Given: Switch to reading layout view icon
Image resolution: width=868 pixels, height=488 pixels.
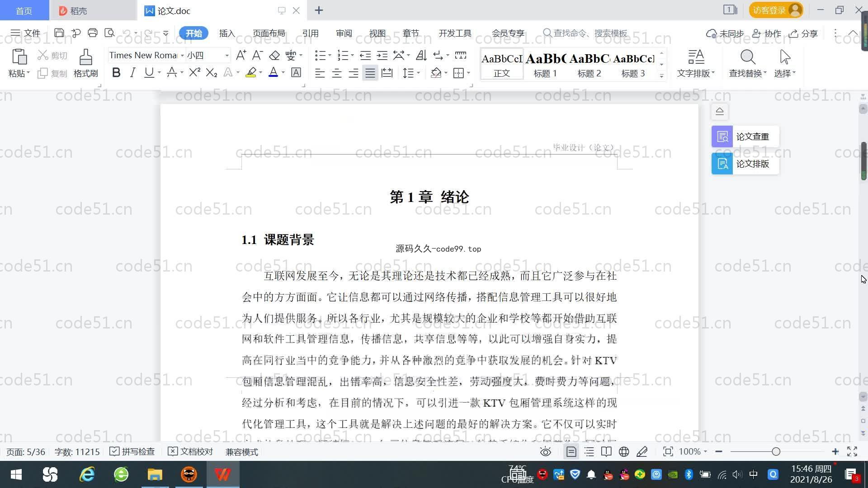Looking at the screenshot, I should pyautogui.click(x=606, y=451).
